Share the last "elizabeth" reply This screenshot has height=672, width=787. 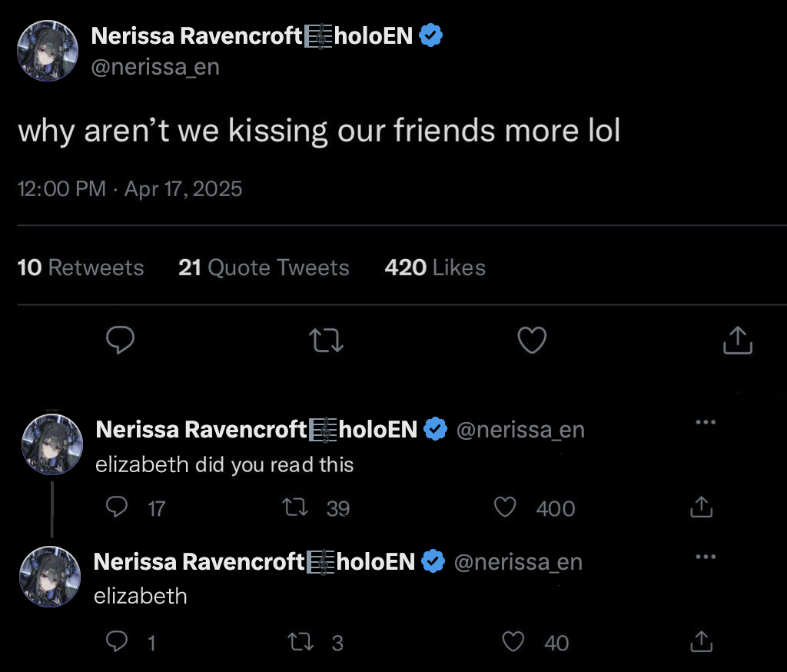700,641
